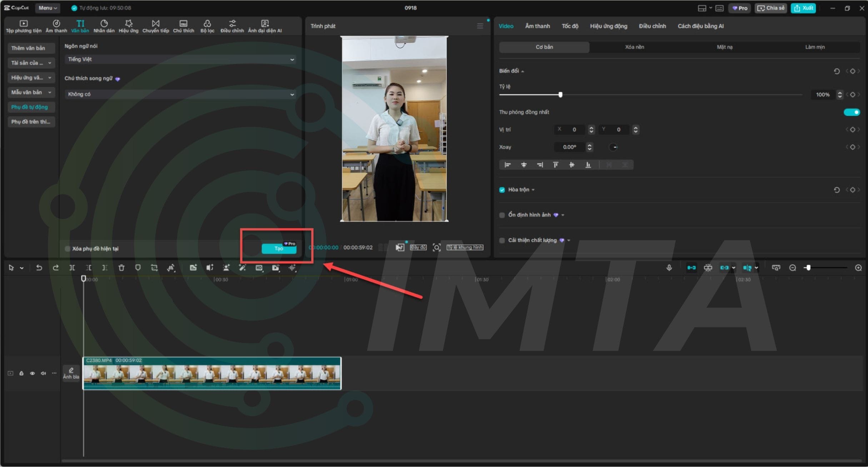Click the delete trash icon

(x=121, y=268)
